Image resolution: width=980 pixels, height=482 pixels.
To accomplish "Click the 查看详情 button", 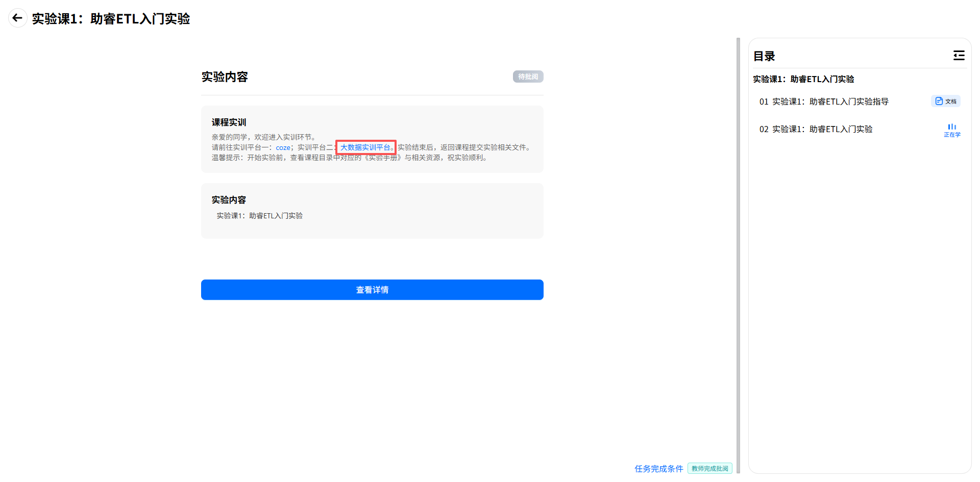I will point(372,290).
